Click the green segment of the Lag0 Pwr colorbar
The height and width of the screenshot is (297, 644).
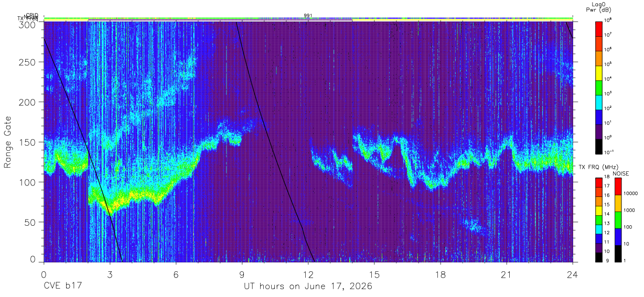pos(599,87)
